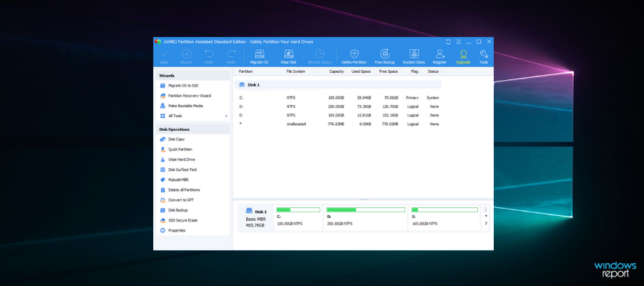Screen dimensions: 644x286
Task: Select the Disk 1 Basic MBR box
Action: tap(256, 218)
